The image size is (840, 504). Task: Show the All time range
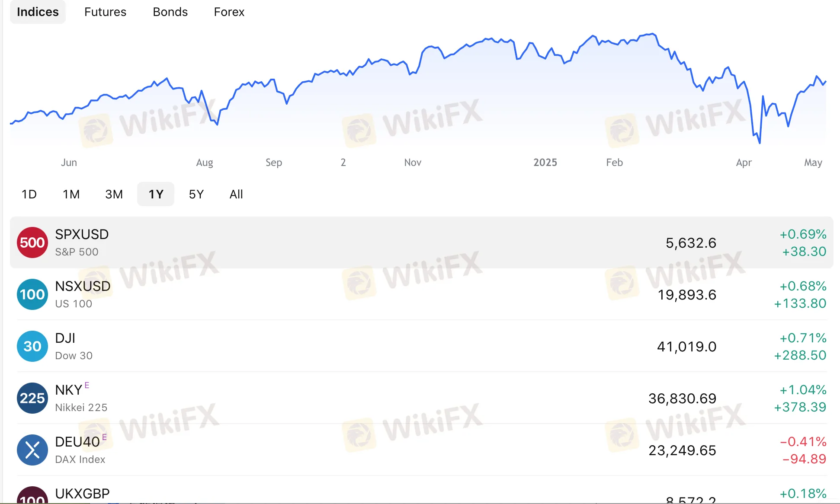[236, 194]
